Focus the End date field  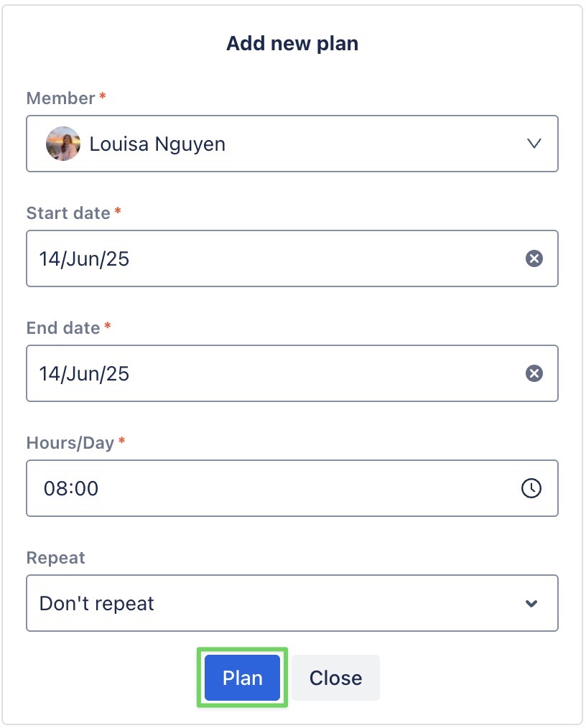[x=292, y=373]
